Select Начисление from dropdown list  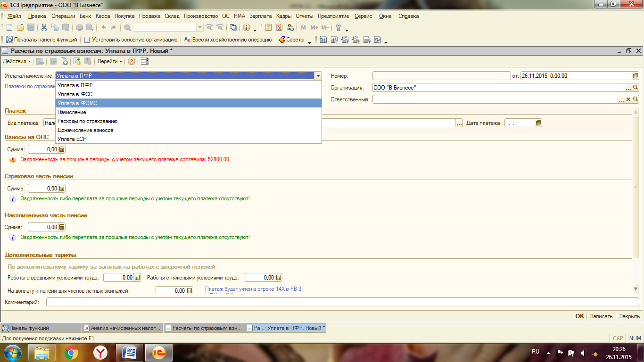click(x=189, y=112)
